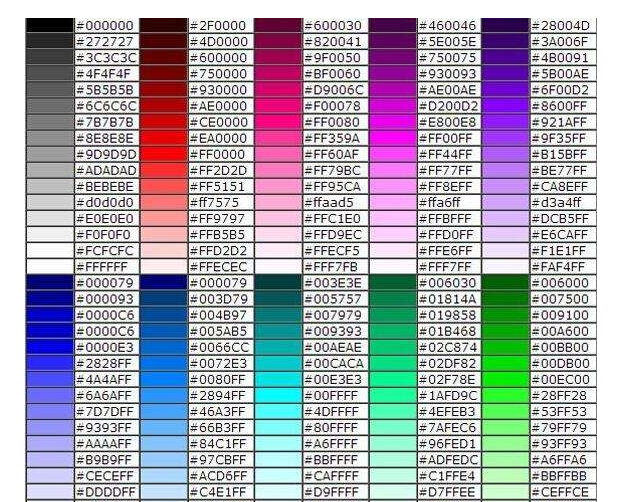This screenshot has height=502, width=621.
Task: Choose the pale lilac swatch beside #F1E1FF
Action: coord(505,251)
